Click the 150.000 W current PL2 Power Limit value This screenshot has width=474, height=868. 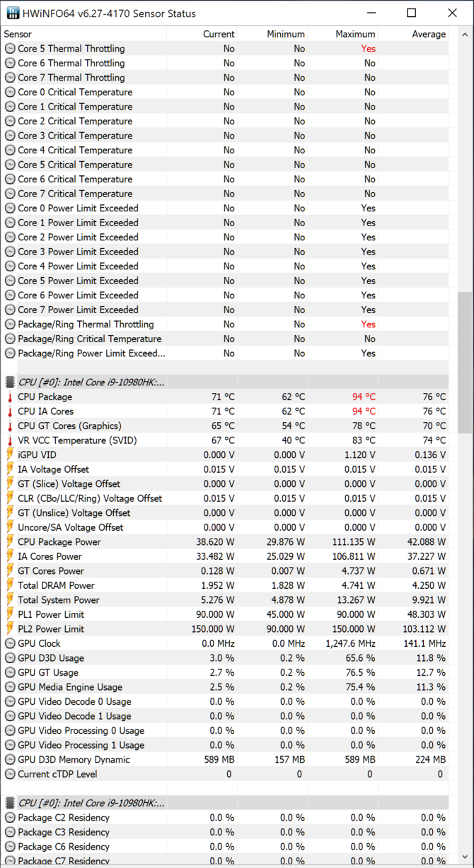click(x=213, y=629)
